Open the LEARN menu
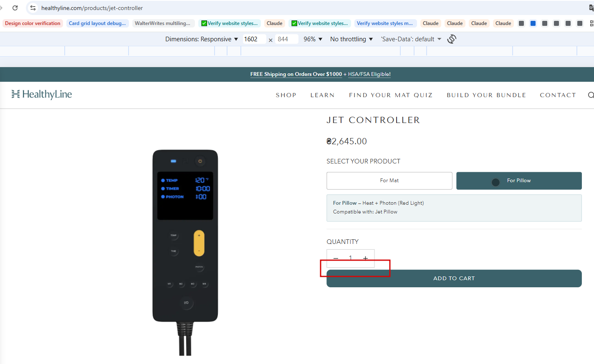Viewport: 594px width, 364px height. [x=323, y=95]
